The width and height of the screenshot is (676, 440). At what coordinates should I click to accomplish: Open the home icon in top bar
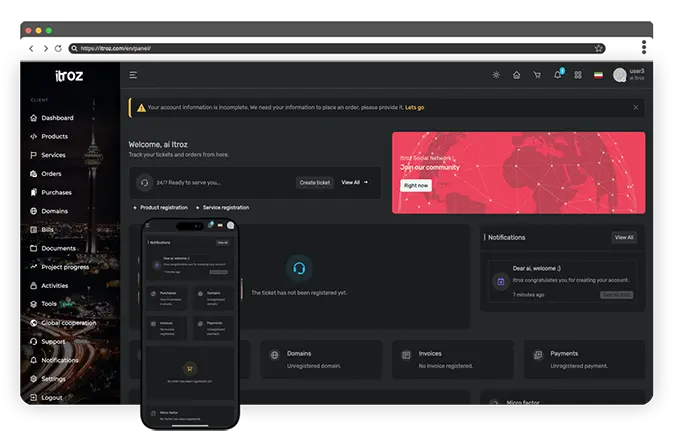click(516, 75)
